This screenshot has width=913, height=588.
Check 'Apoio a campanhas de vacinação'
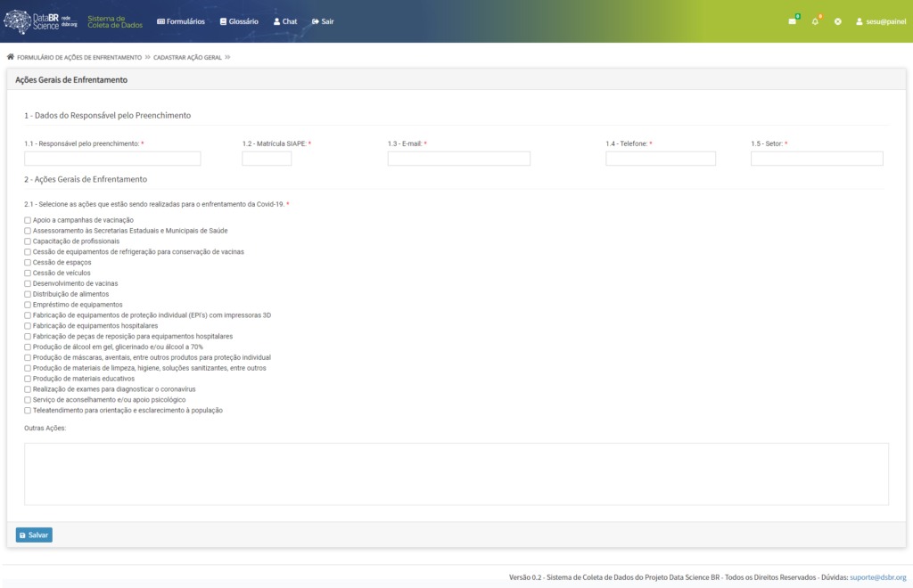(x=28, y=220)
